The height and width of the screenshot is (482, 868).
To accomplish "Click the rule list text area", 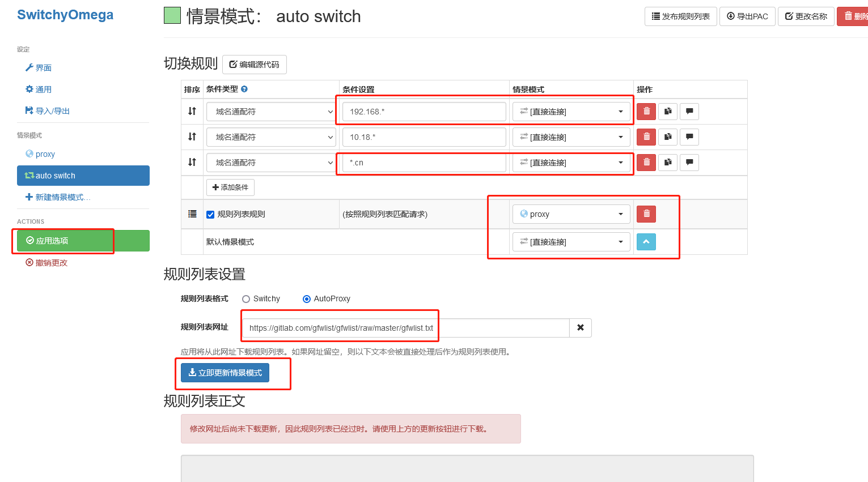I will (x=467, y=468).
